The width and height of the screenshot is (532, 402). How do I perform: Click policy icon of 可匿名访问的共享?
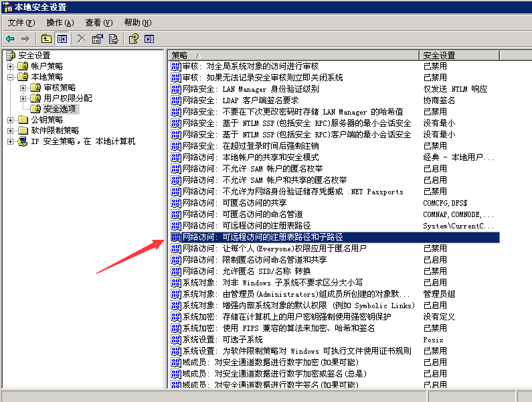click(x=176, y=203)
